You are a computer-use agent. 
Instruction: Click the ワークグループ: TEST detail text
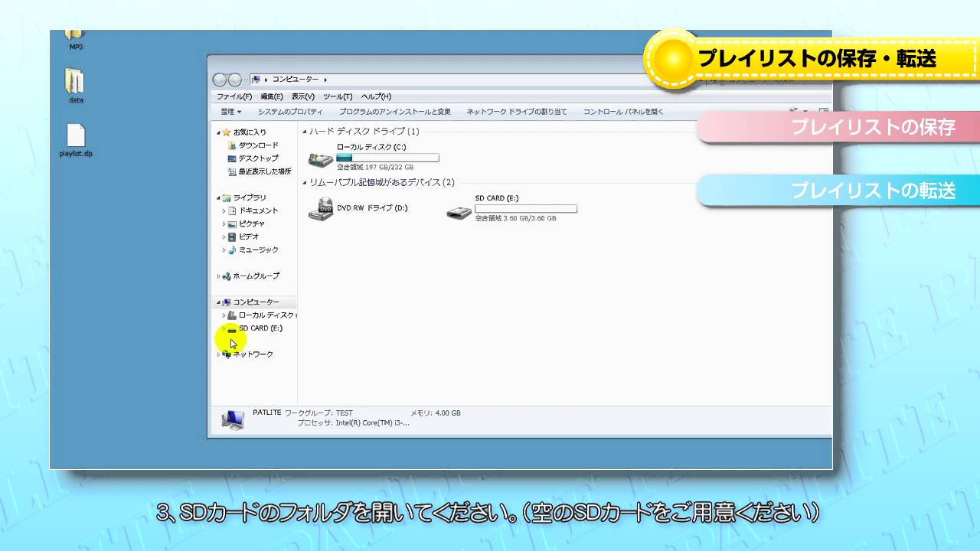pyautogui.click(x=318, y=413)
